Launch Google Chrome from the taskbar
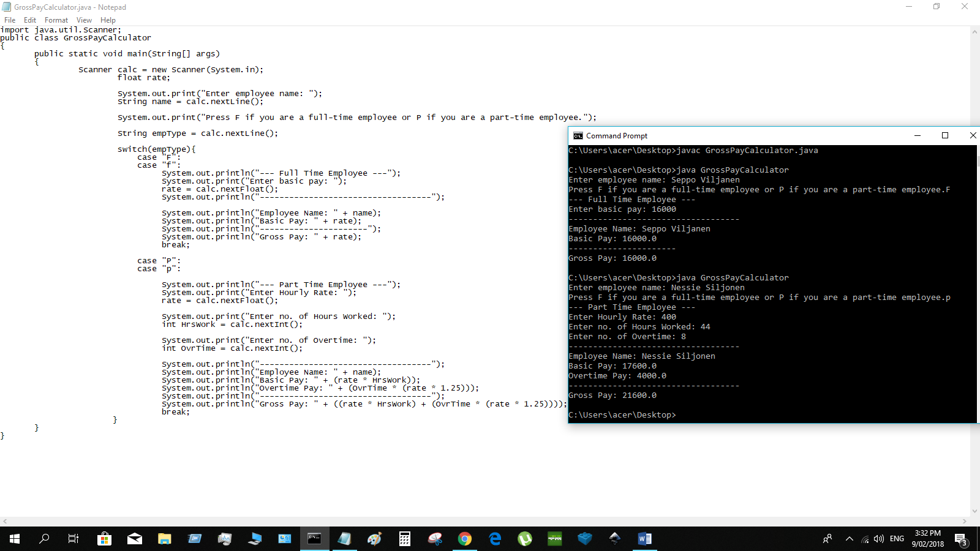This screenshot has height=551, width=980. [465, 539]
